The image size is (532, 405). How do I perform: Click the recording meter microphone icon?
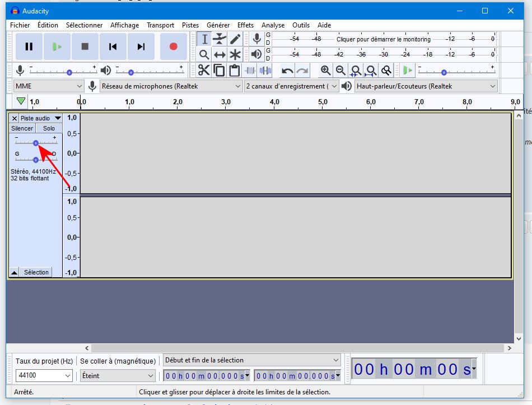(257, 39)
